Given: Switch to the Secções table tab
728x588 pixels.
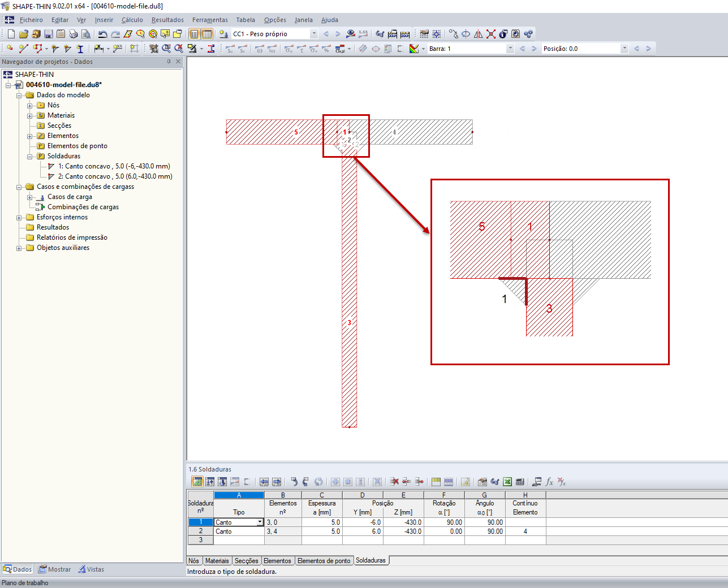Looking at the screenshot, I should [247, 561].
